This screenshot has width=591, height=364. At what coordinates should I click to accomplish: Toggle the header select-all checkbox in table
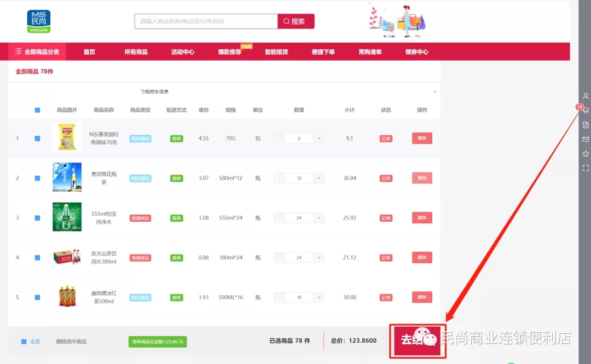point(37,110)
